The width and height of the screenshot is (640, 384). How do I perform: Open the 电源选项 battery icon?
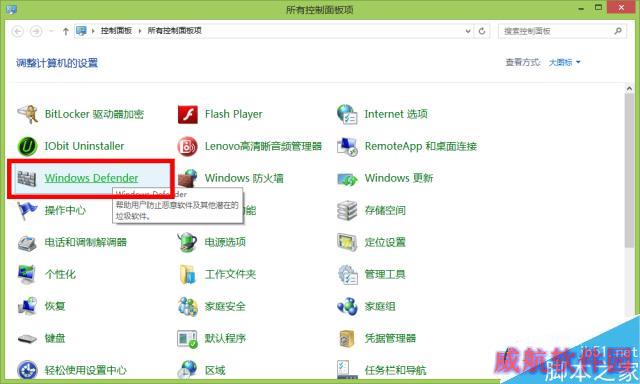tap(187, 242)
